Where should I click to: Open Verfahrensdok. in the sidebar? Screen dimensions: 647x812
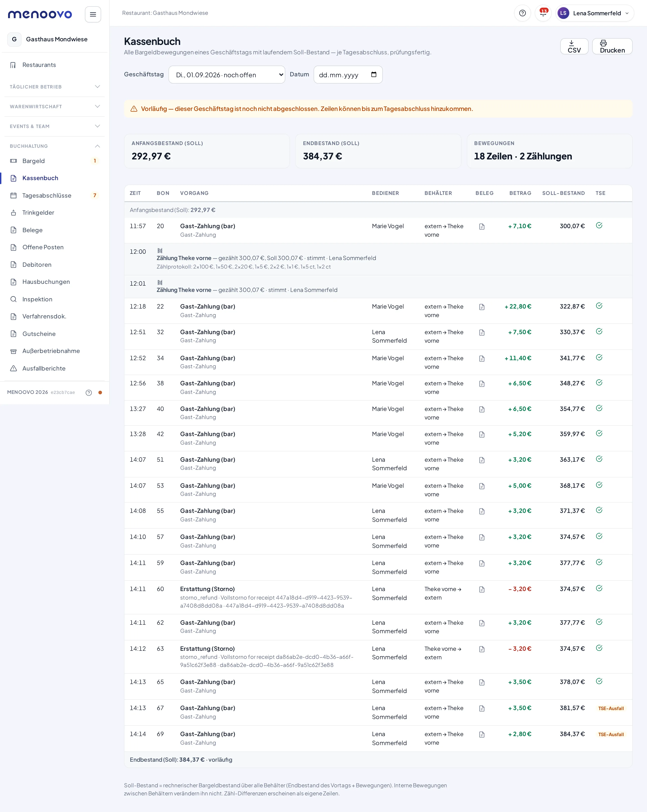55,316
